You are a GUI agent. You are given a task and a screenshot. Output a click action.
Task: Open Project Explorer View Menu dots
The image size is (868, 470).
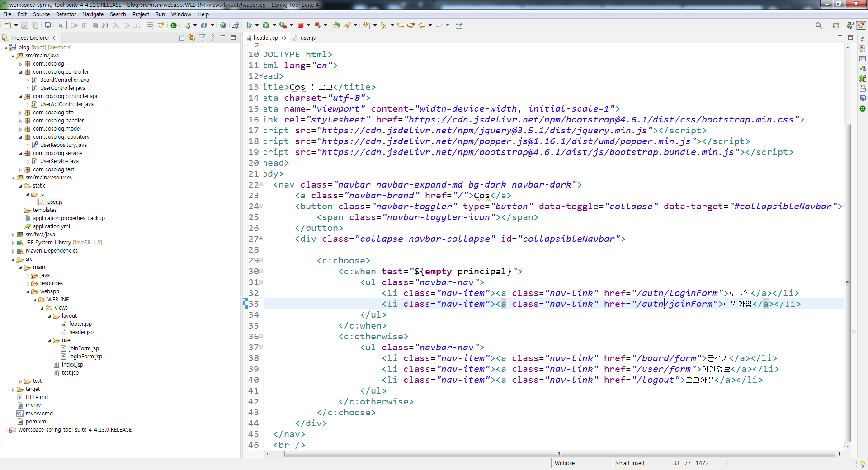pyautogui.click(x=212, y=38)
